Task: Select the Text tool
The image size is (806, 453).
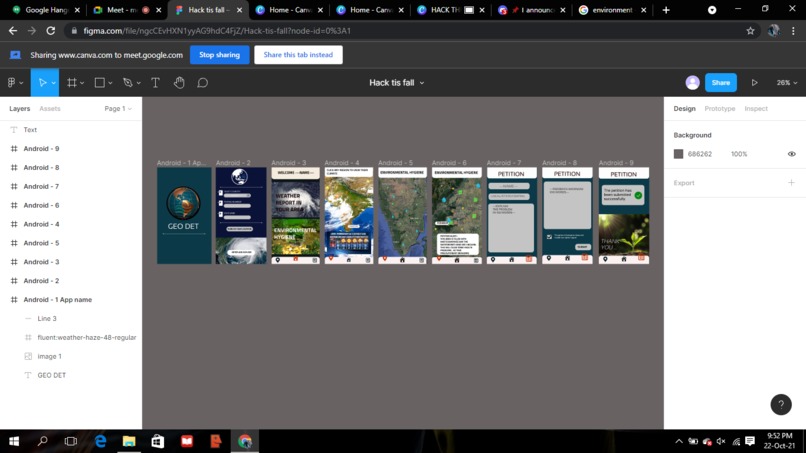Action: [x=155, y=82]
